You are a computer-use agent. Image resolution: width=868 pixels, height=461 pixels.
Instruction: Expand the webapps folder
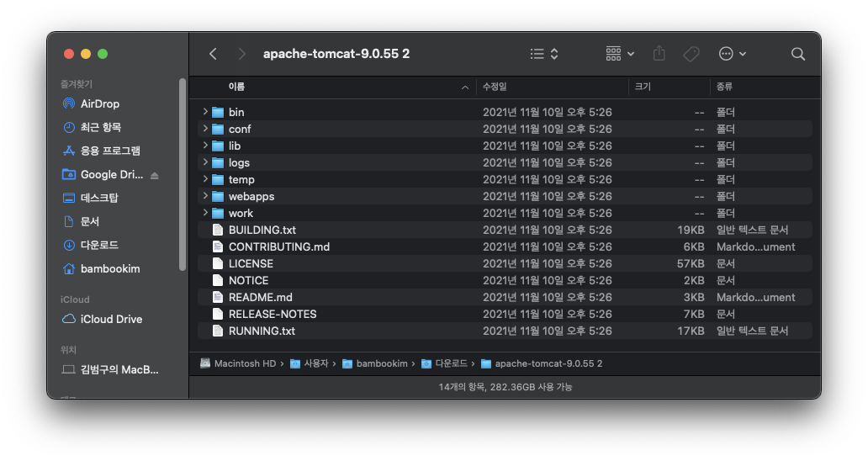[205, 196]
